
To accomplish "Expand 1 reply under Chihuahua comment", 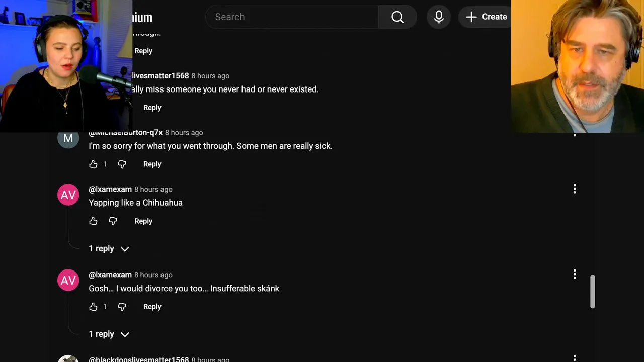I will (109, 249).
